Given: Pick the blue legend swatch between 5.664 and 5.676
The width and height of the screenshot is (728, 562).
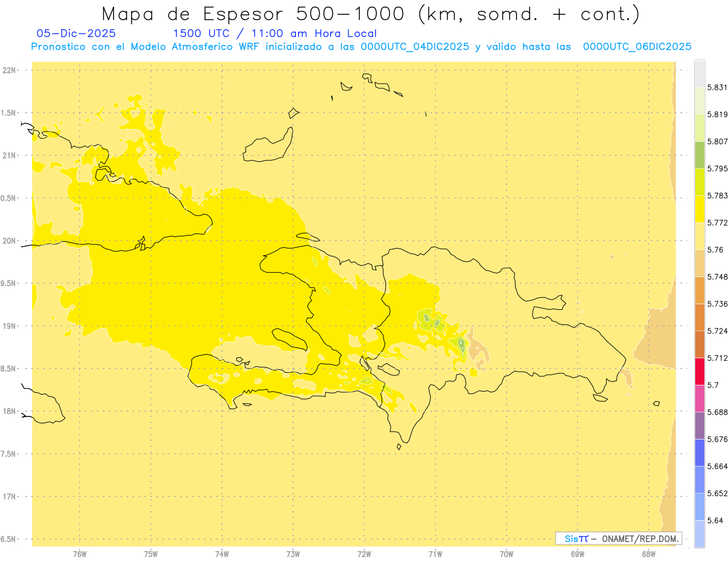Looking at the screenshot, I should coord(699,453).
